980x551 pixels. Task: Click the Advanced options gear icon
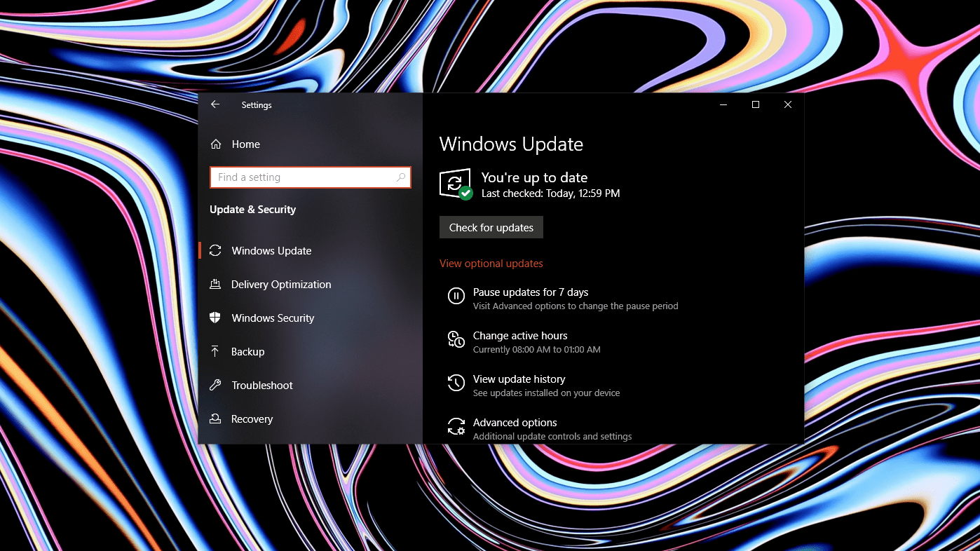click(456, 426)
